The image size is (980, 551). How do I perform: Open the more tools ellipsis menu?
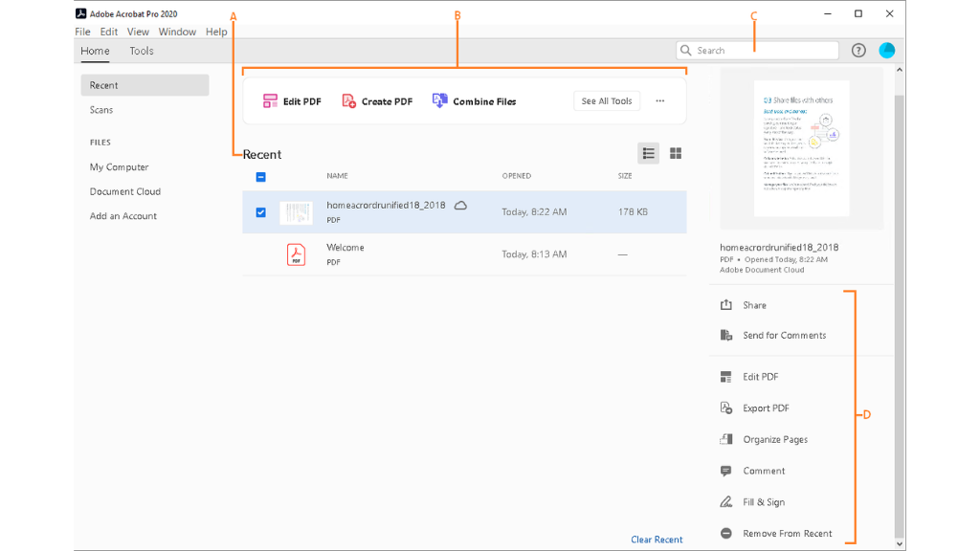point(660,100)
